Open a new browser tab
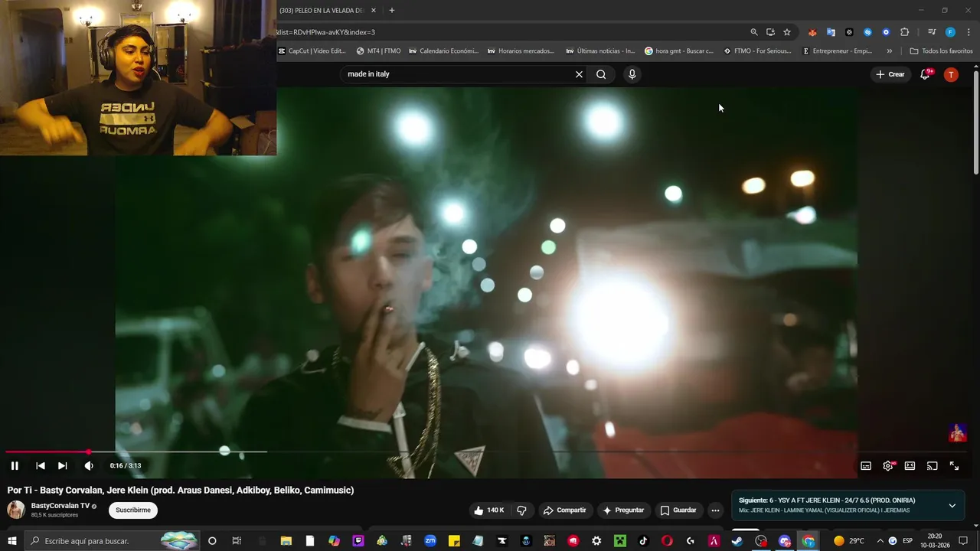Viewport: 980px width, 551px height. 391,10
